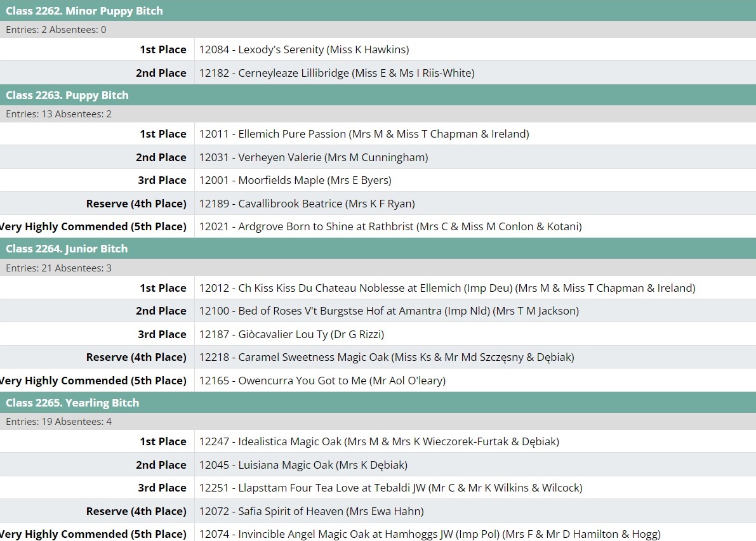This screenshot has height=541, width=756.
Task: Click entry 12084 Lexody's Serenity
Action: (x=304, y=49)
